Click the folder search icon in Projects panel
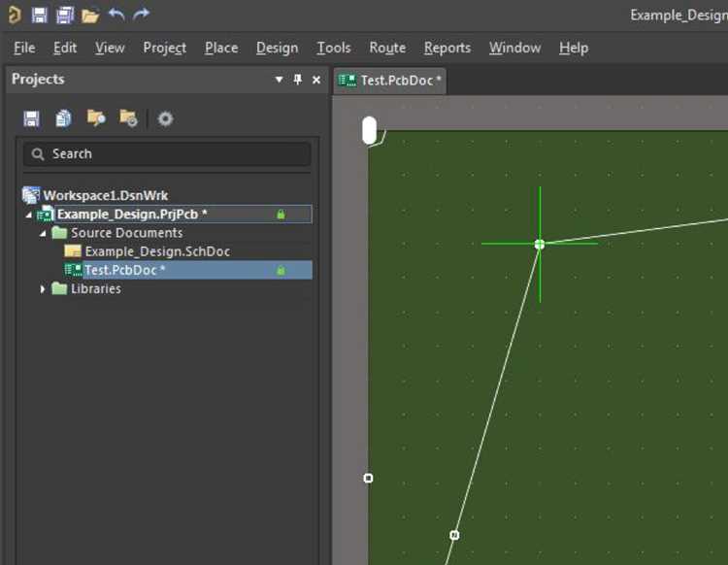 (96, 117)
